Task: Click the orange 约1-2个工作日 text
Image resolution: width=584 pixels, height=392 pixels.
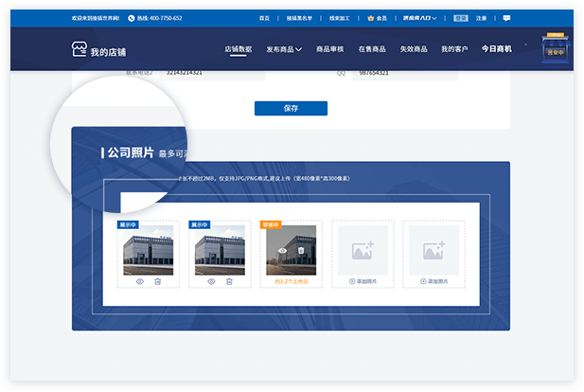Action: point(292,282)
